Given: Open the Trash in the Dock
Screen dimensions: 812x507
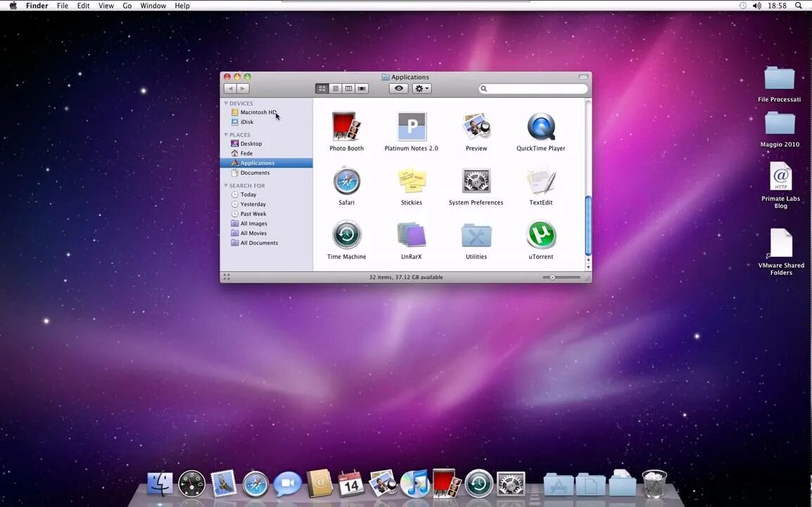Looking at the screenshot, I should (x=654, y=484).
